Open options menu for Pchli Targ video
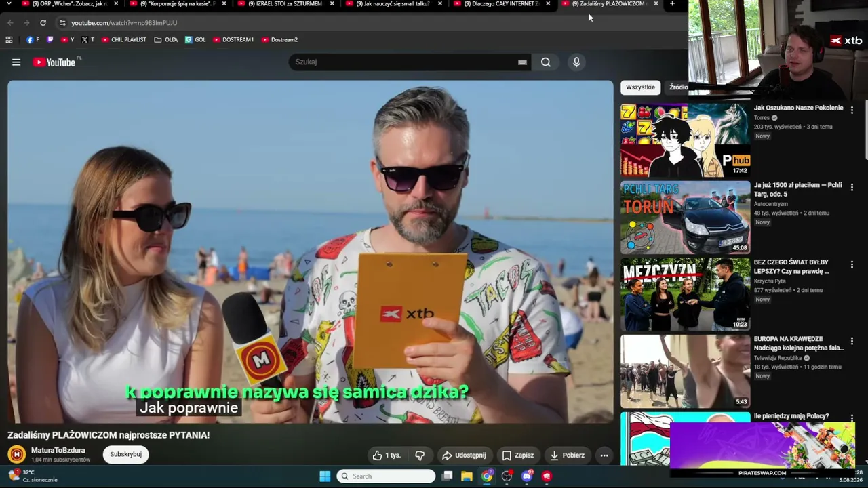Screen dimensions: 868x488 click(852, 187)
